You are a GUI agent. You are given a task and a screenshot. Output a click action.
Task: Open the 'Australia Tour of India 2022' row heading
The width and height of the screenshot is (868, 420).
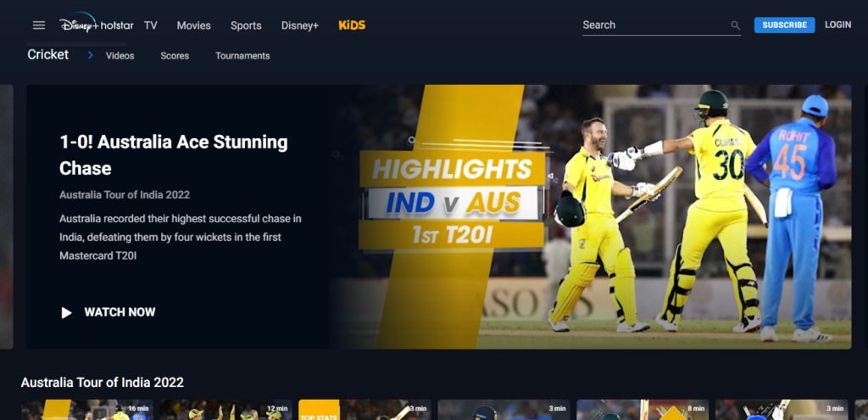click(x=103, y=383)
